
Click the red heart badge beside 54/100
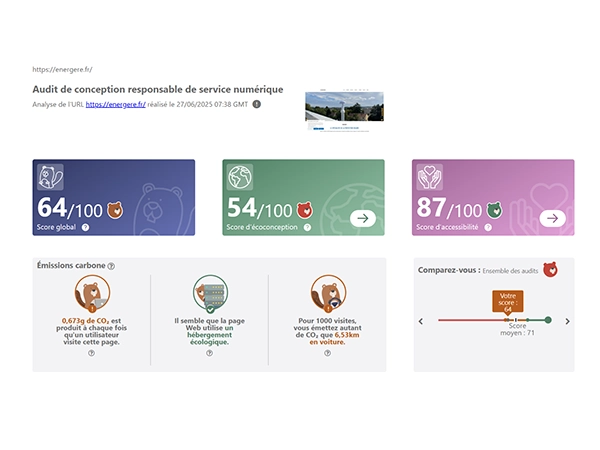[x=305, y=210]
